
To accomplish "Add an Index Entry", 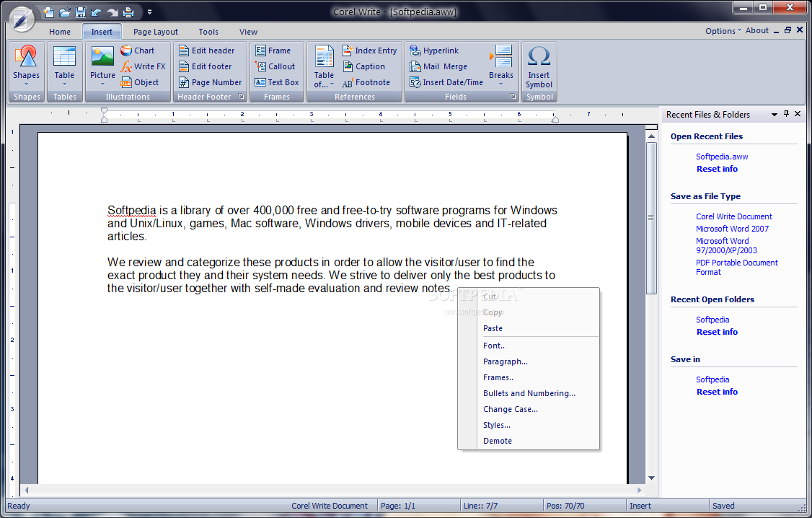I will (x=370, y=51).
